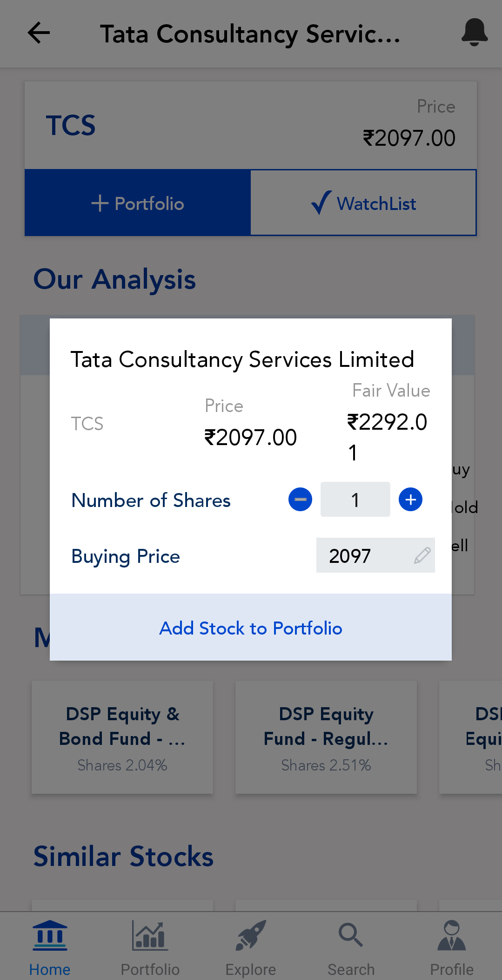502x980 pixels.
Task: Edit the Buying Price field
Action: (x=363, y=556)
